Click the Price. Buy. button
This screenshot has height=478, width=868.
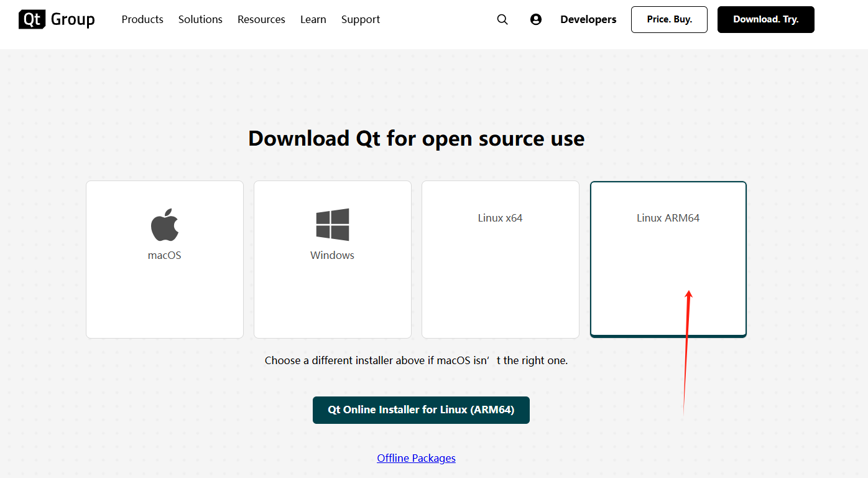pyautogui.click(x=669, y=19)
